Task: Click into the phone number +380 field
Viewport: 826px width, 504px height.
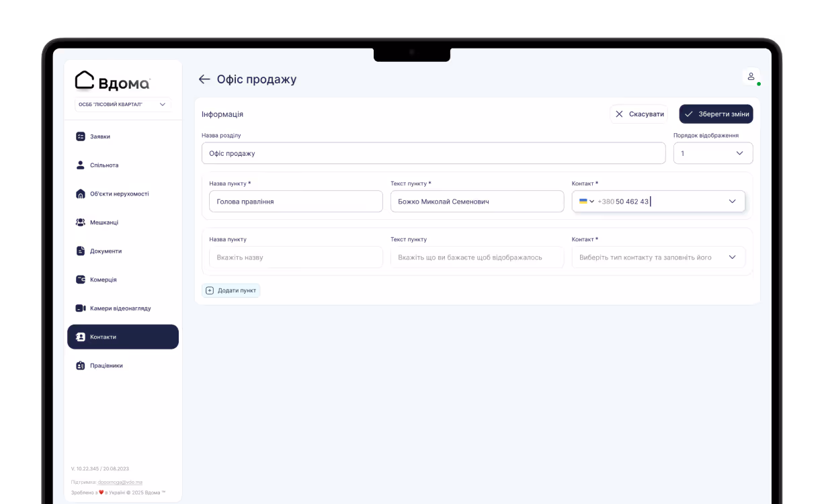Action: (659, 201)
